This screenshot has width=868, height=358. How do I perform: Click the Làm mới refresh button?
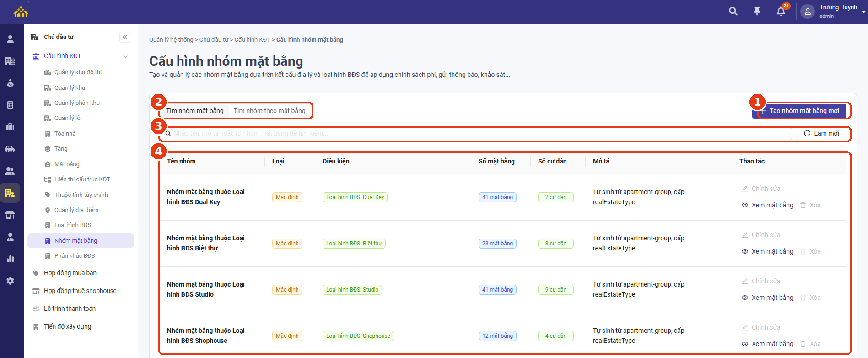point(821,134)
